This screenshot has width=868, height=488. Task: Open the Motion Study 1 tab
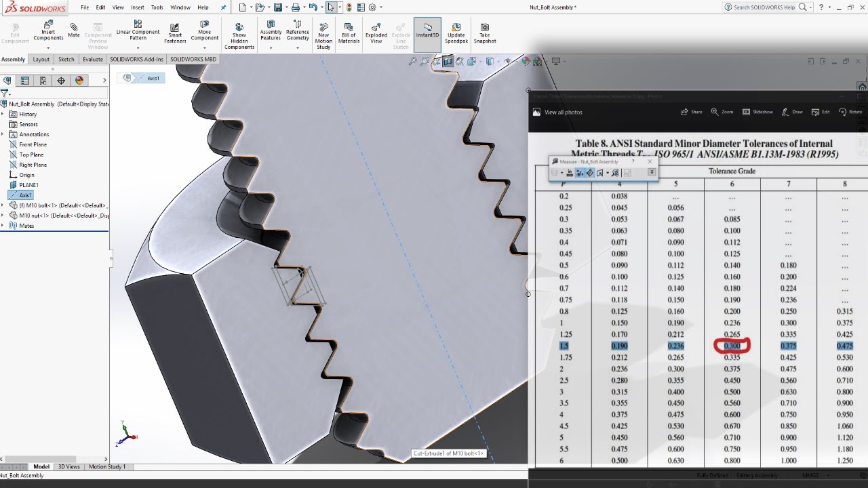(107, 467)
